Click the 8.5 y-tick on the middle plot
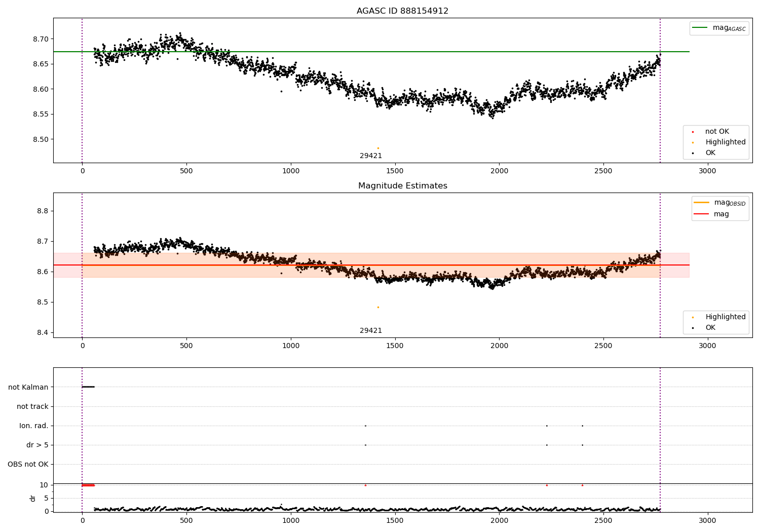 43,302
